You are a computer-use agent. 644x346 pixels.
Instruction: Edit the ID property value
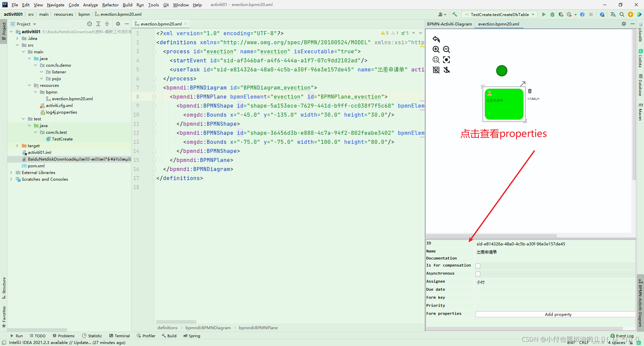tap(555, 244)
